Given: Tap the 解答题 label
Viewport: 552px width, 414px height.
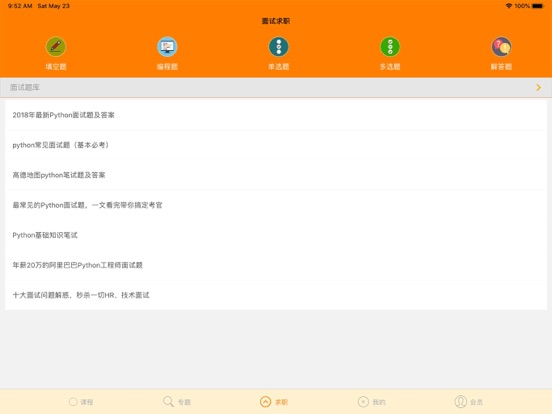Looking at the screenshot, I should 501,67.
